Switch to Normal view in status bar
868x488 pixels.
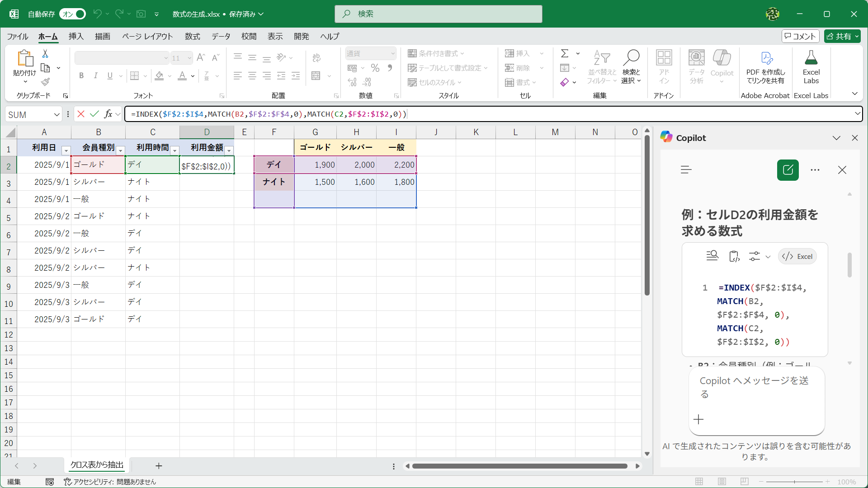tap(699, 482)
